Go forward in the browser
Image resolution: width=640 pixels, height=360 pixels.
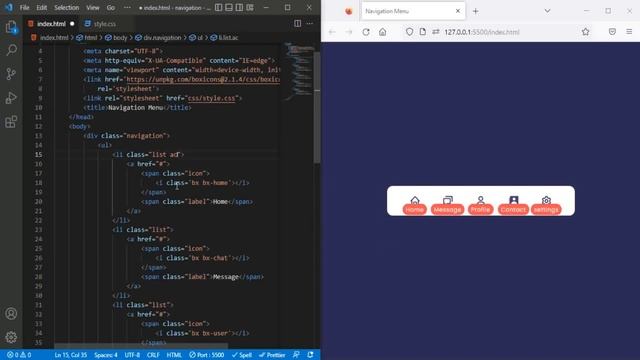coord(349,32)
